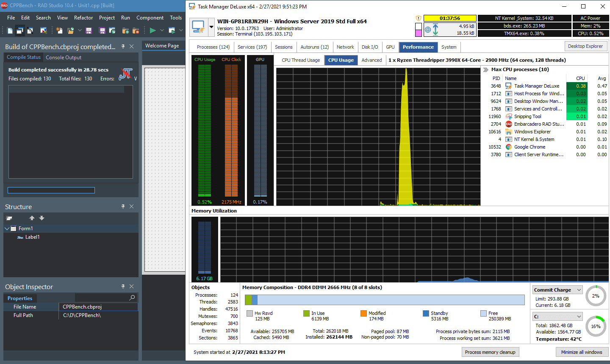Switch to the Console Output tab
This screenshot has height=364, width=610.
pos(64,58)
